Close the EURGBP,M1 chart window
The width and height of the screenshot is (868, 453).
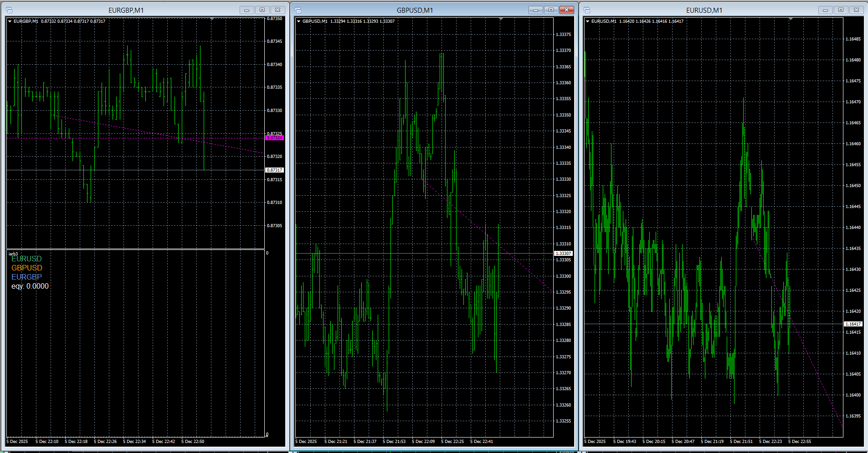click(x=277, y=10)
